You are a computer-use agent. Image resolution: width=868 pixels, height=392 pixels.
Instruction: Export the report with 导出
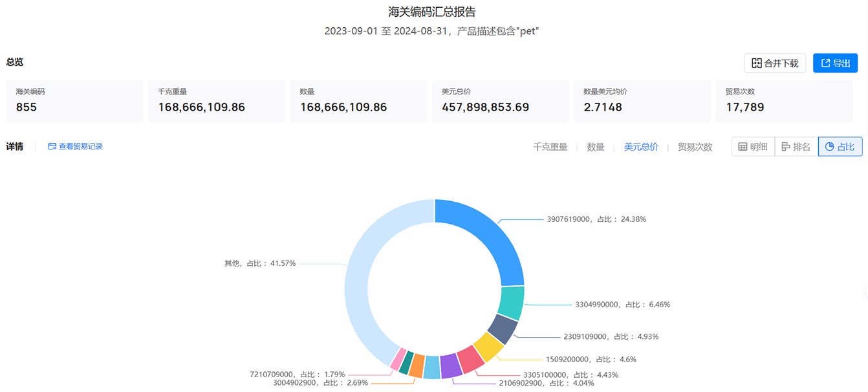[835, 63]
